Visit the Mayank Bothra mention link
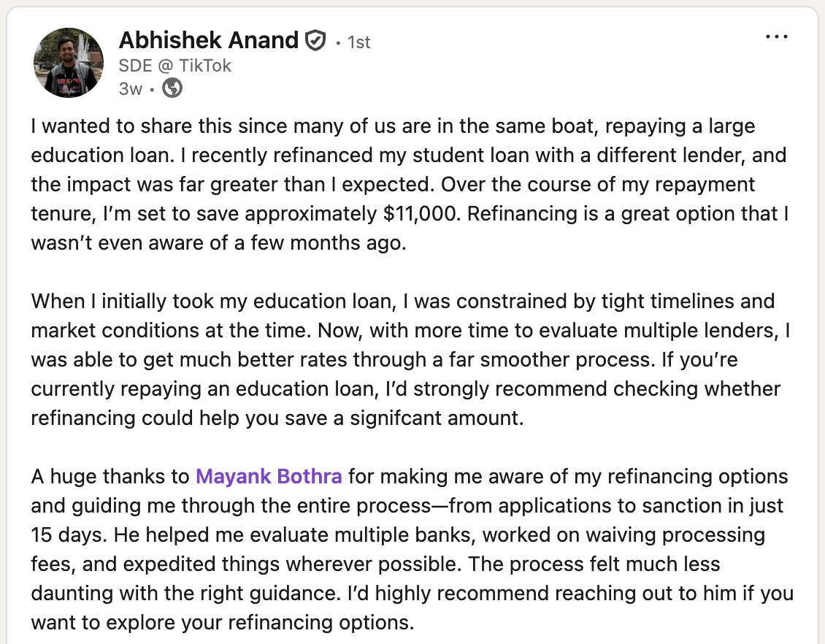825x644 pixels. 269,477
